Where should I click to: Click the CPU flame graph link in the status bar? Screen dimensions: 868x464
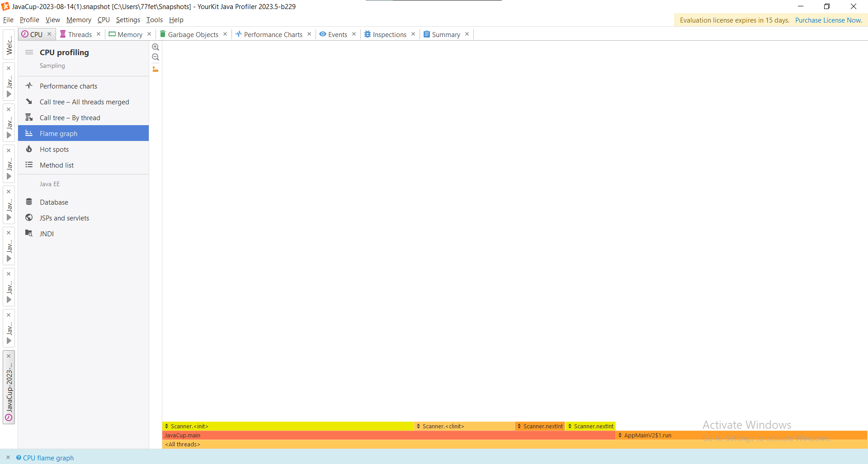(x=48, y=458)
